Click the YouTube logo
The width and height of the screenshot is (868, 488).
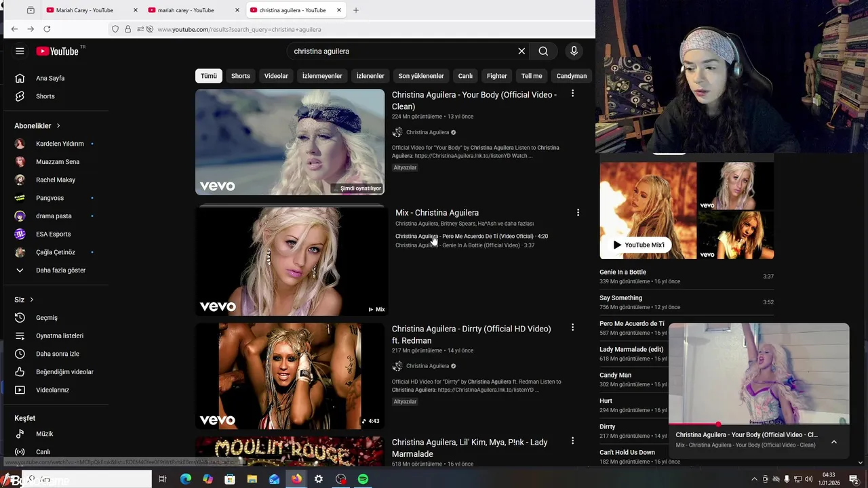[x=58, y=51]
